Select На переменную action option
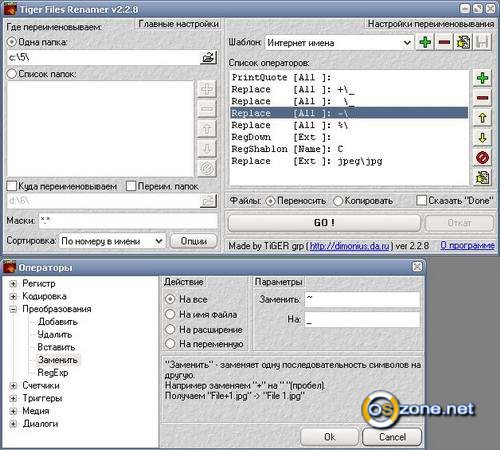 170,344
